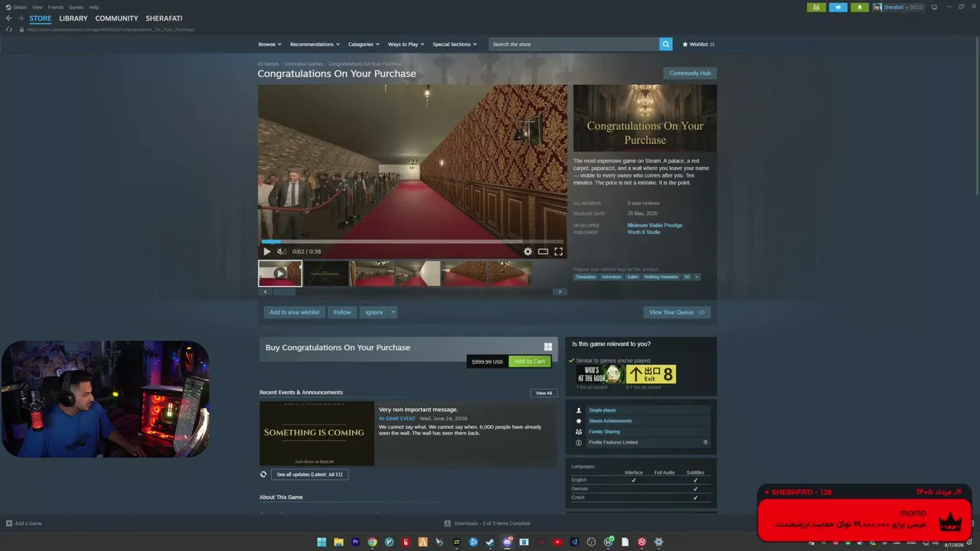
Task: Click View Your Queue button
Action: (x=677, y=312)
